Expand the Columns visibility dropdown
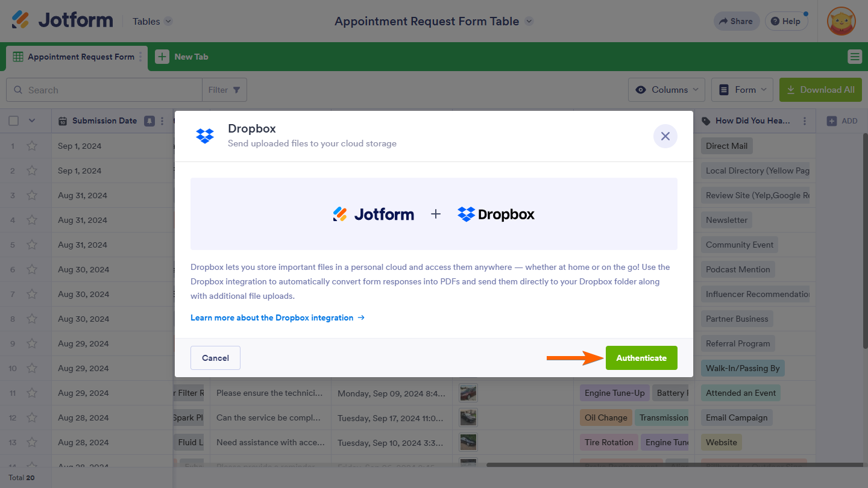868x488 pixels. click(x=667, y=90)
